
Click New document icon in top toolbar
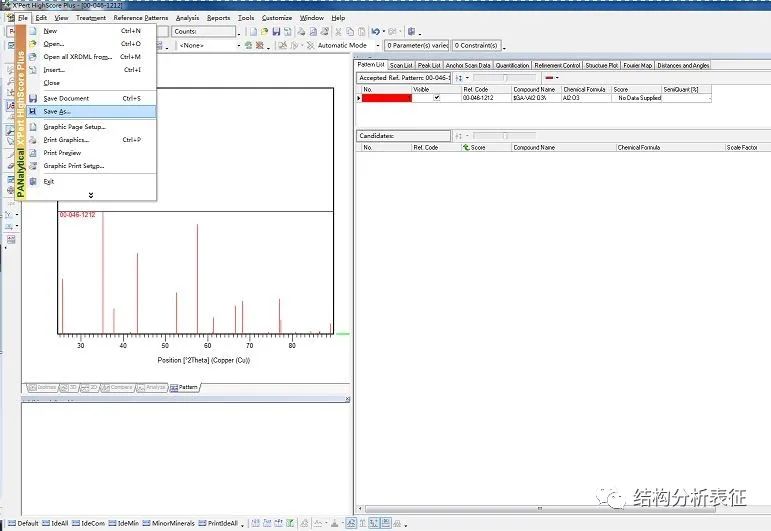(x=253, y=31)
